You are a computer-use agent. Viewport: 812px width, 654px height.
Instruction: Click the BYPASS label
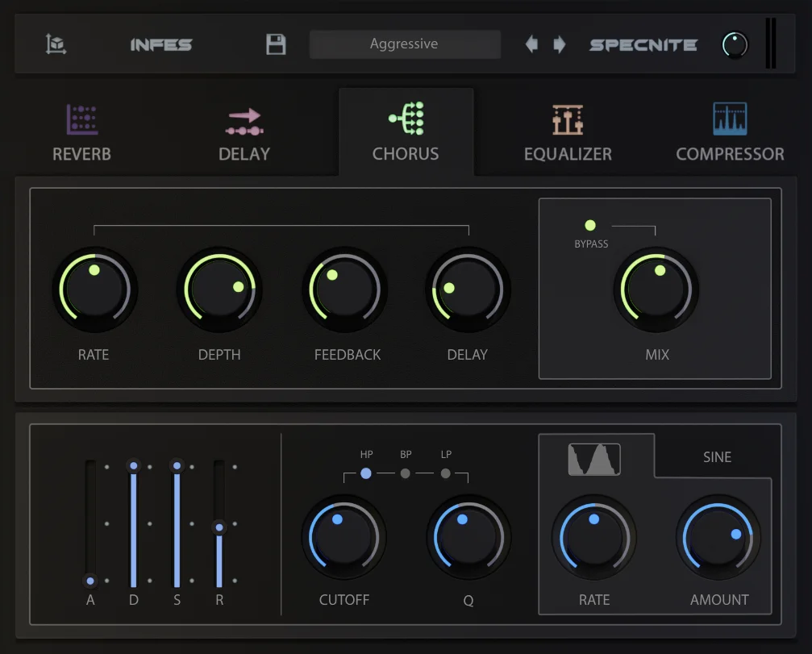(591, 244)
